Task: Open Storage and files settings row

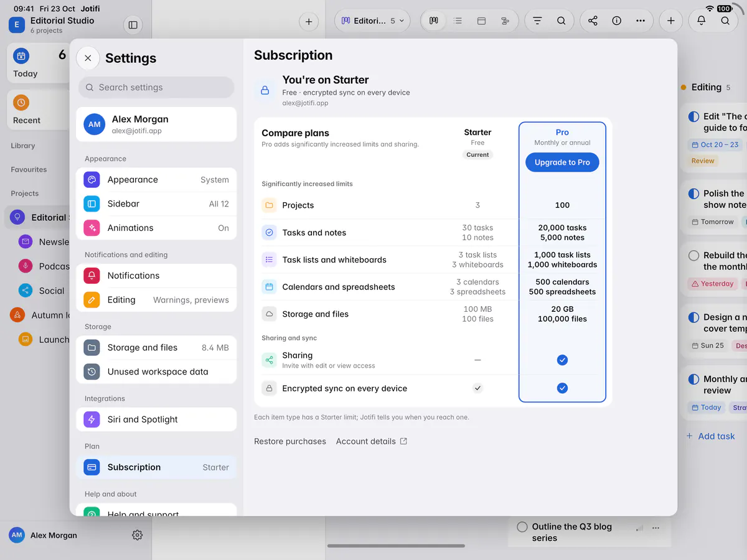Action: pyautogui.click(x=156, y=348)
